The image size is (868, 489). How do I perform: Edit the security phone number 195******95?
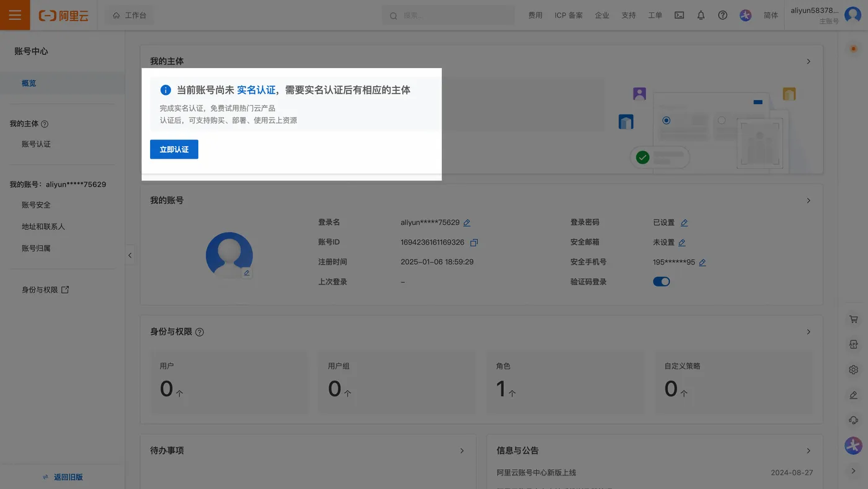[702, 262]
